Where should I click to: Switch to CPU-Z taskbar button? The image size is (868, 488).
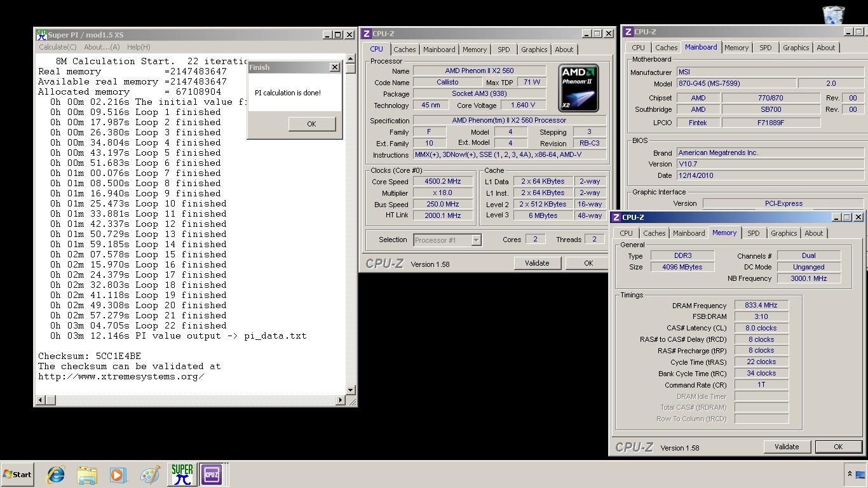(212, 475)
